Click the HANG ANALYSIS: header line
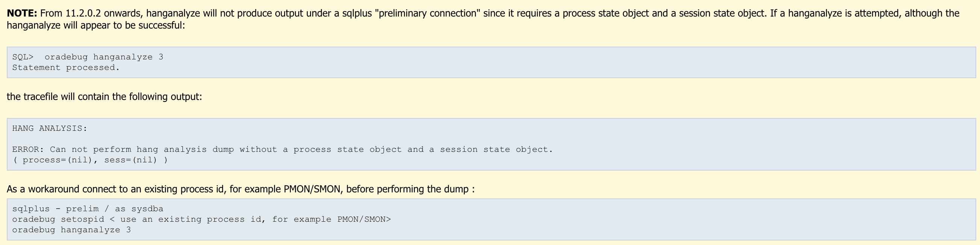The height and width of the screenshot is (245, 980). click(50, 129)
